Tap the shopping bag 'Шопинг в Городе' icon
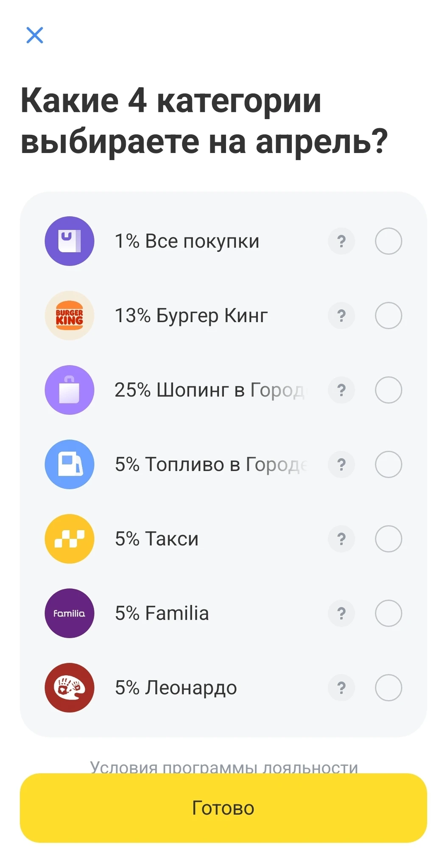The height and width of the screenshot is (868, 447). click(70, 390)
